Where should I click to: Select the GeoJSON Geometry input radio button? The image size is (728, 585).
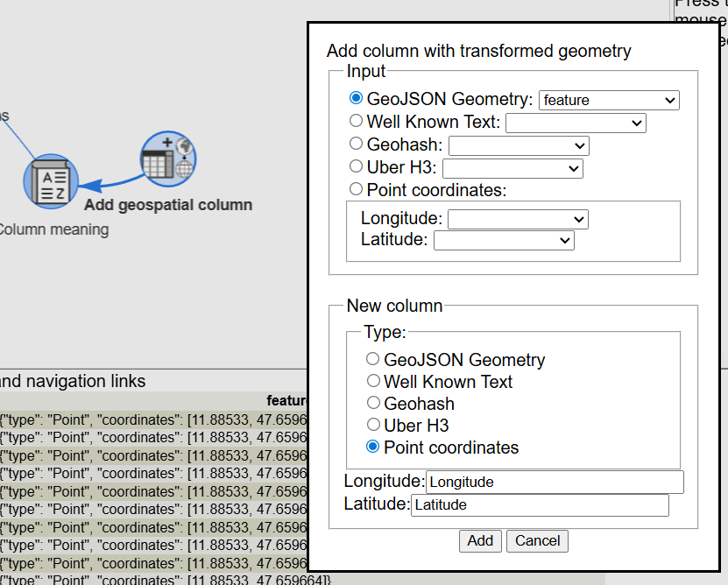tap(356, 98)
